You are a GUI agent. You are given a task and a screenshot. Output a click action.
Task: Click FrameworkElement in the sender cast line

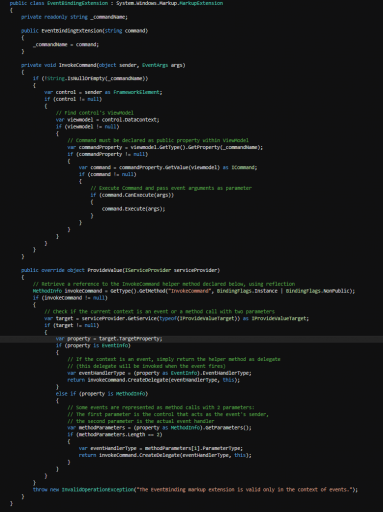point(136,92)
